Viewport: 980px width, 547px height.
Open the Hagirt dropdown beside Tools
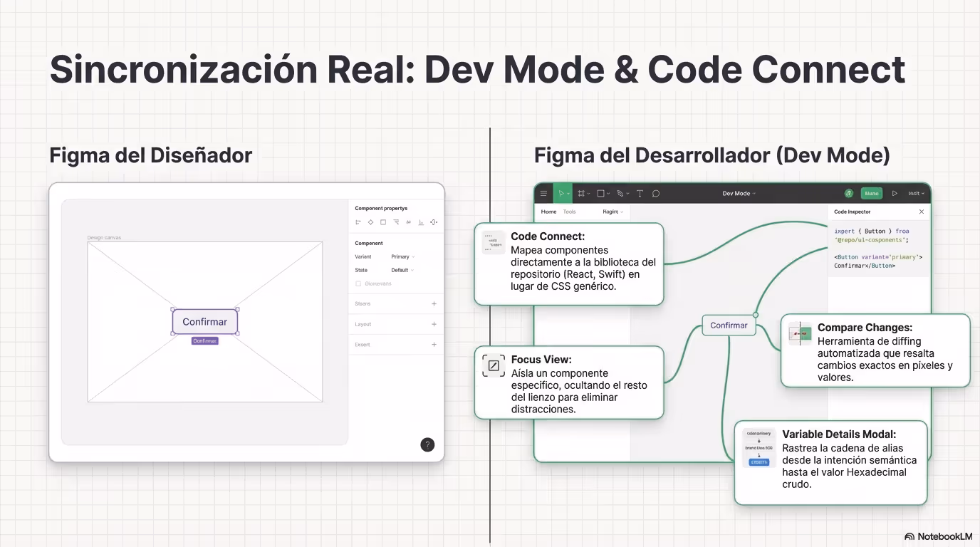613,212
